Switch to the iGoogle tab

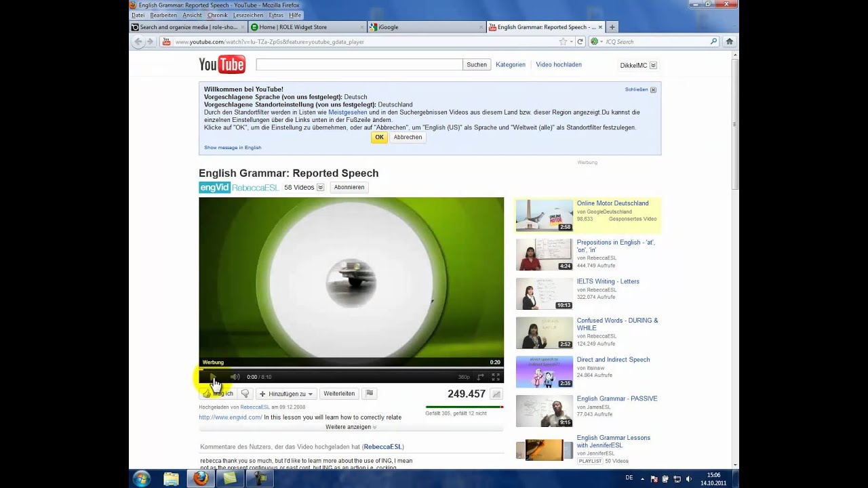427,27
